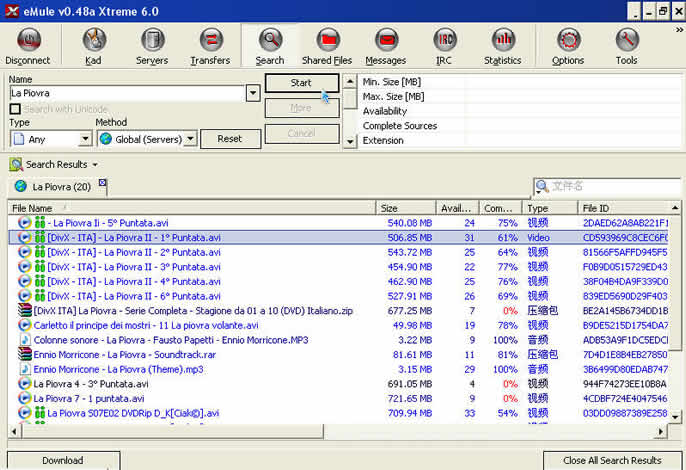Sort by Availability column header
Screen dimensions: 686x470
pos(457,208)
